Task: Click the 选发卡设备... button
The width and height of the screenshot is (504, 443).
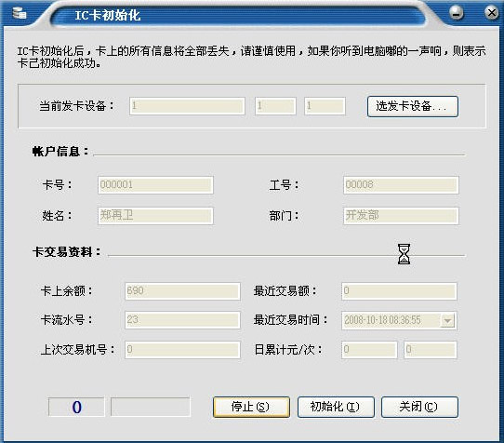Action: 413,106
